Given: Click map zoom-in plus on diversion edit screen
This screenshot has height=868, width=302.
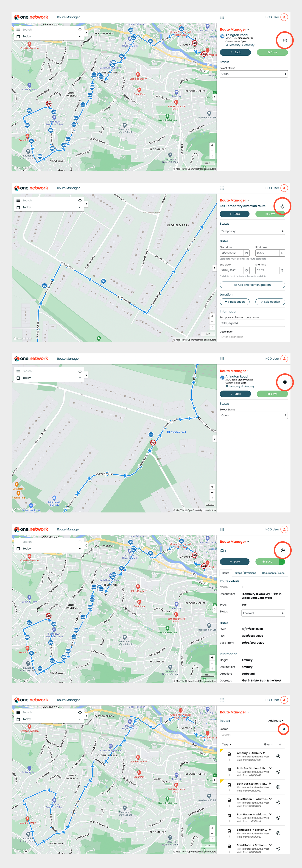Looking at the screenshot, I should coord(212,316).
